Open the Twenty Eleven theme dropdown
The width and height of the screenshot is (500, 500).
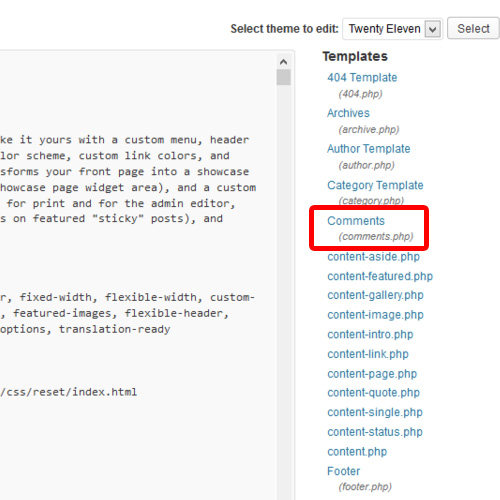(x=392, y=29)
